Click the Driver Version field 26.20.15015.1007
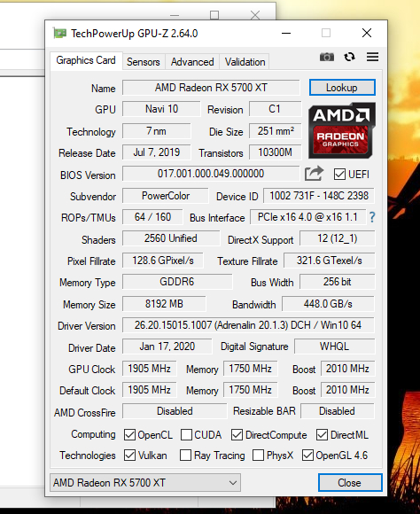 [x=248, y=325]
